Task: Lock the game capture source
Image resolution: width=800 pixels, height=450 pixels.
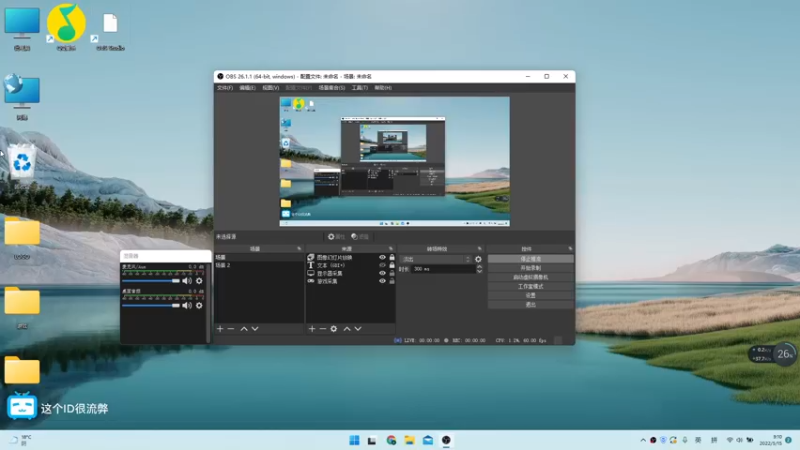Action: [391, 281]
